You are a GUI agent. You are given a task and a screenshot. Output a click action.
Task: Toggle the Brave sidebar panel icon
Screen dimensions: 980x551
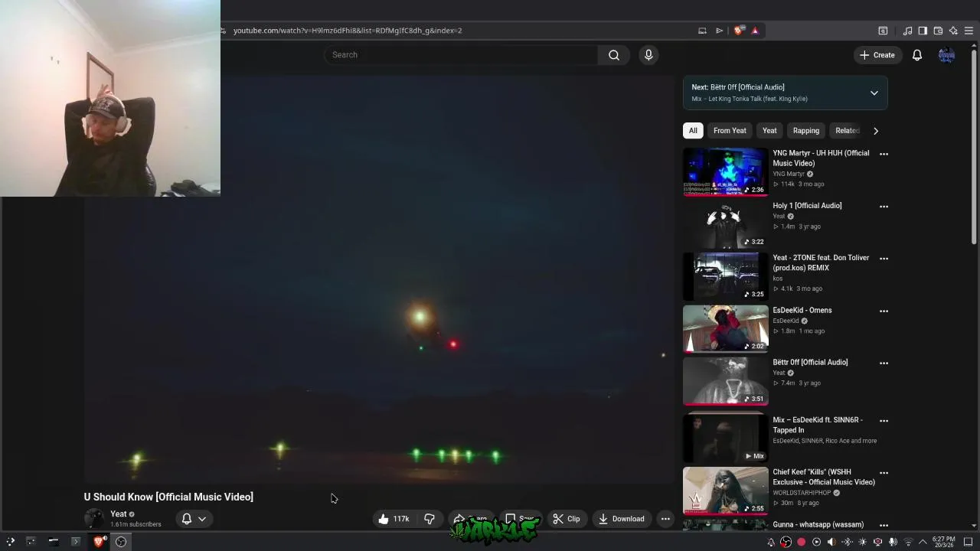tap(923, 31)
